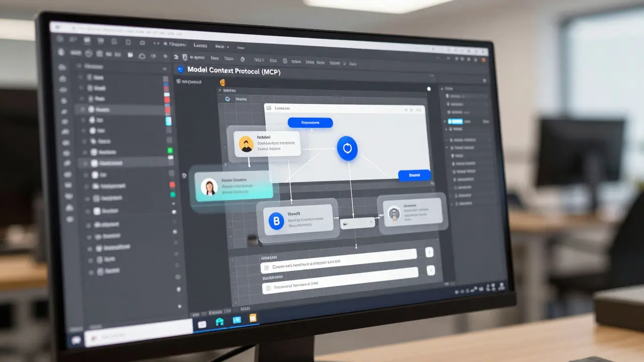Select the red color swatch in the left panel

[x=167, y=100]
